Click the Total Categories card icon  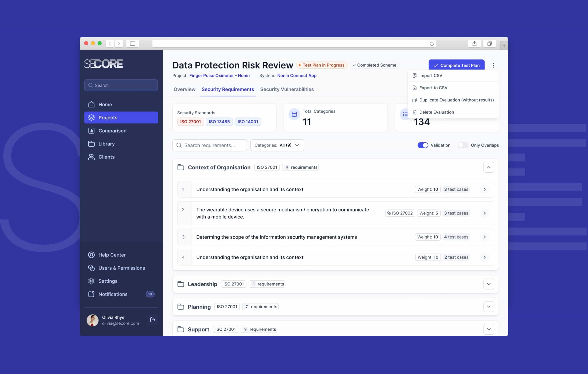pyautogui.click(x=294, y=114)
